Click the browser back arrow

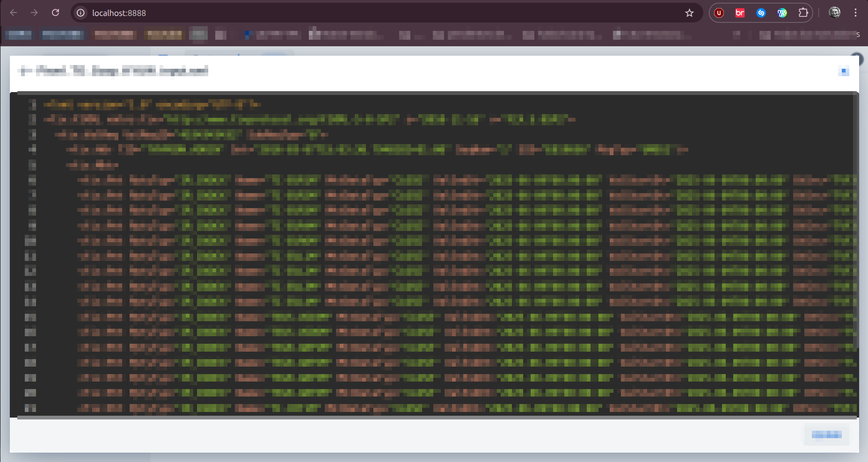pos(14,13)
